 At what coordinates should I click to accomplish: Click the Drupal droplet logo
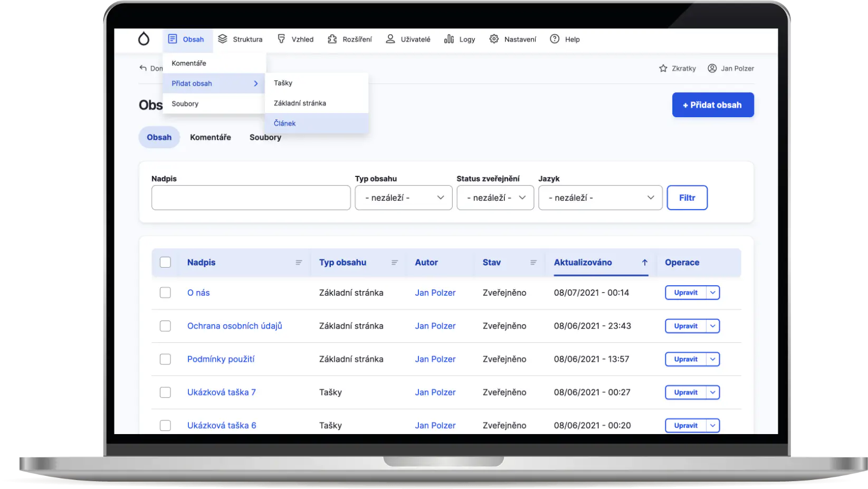click(x=144, y=39)
